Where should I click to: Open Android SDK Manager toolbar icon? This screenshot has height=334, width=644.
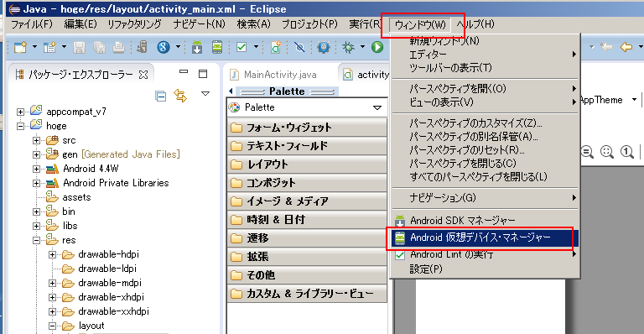pyautogui.click(x=197, y=47)
